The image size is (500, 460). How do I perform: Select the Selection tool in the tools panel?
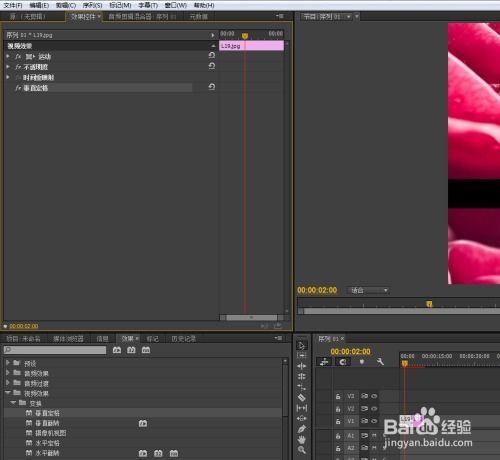[301, 345]
